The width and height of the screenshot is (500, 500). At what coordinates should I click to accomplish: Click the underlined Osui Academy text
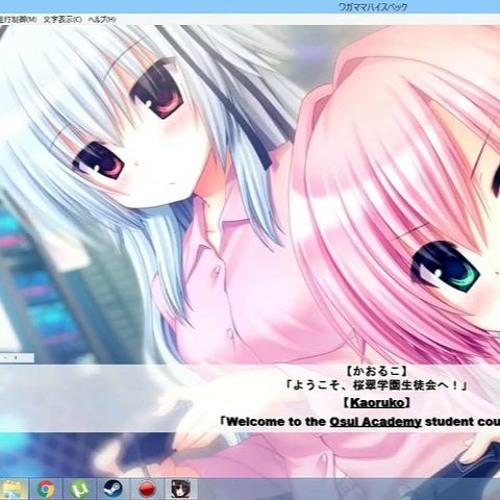pyautogui.click(x=375, y=422)
